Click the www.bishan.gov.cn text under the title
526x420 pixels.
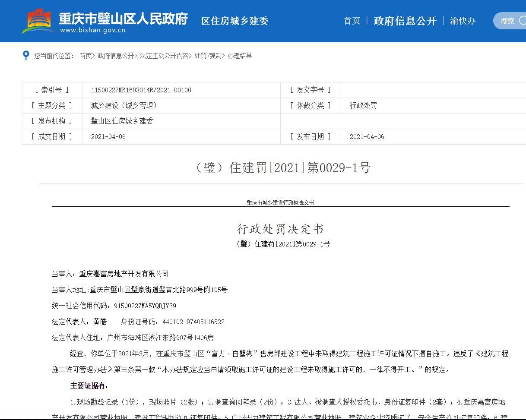tap(93, 31)
